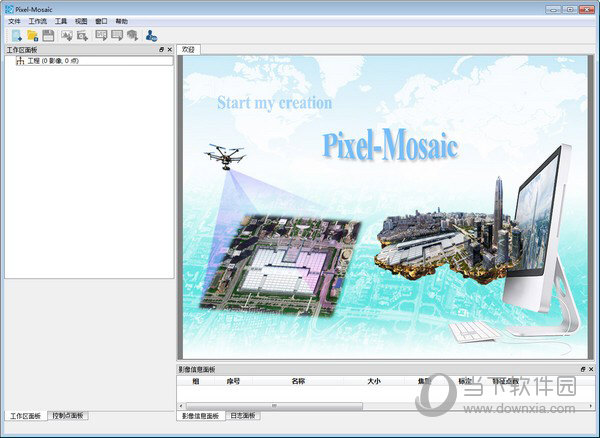Open the 视图 menu

click(81, 21)
